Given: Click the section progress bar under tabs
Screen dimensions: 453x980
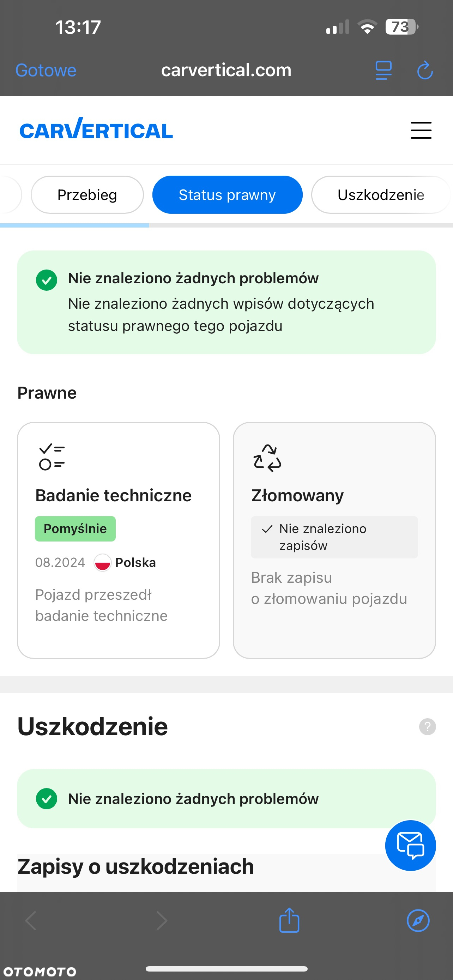Looking at the screenshot, I should click(226, 225).
